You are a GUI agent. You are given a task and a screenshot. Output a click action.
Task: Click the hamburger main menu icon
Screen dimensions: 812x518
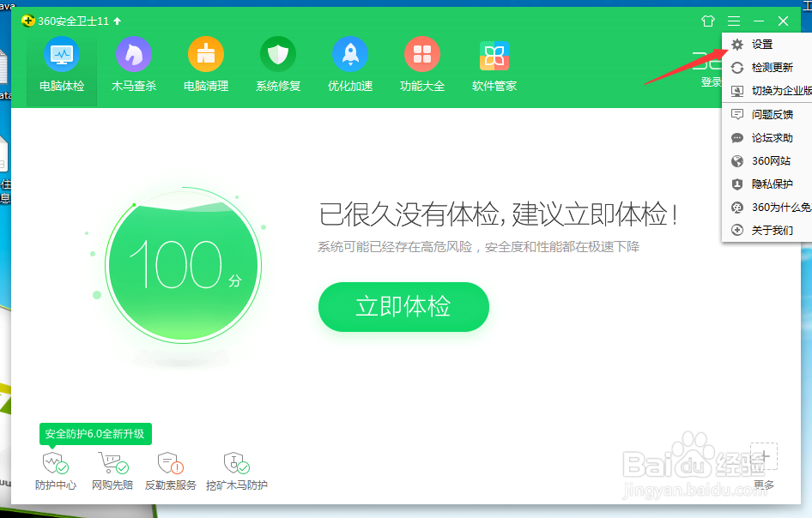coord(734,21)
